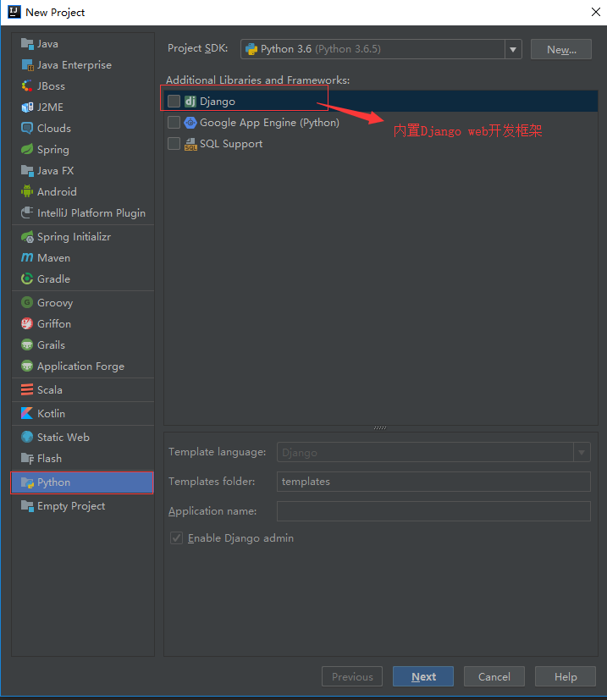
Task: Choose the Kotlin icon
Action: [x=27, y=413]
